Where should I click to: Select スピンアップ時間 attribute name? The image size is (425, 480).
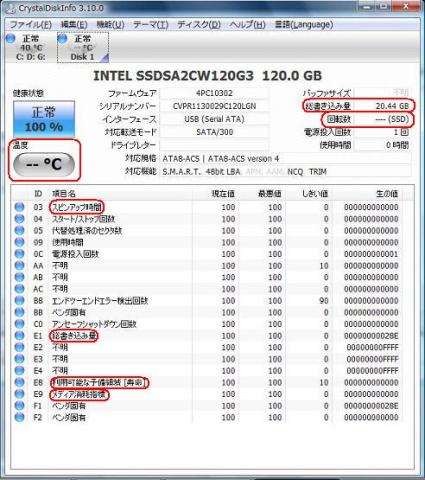pos(77,207)
